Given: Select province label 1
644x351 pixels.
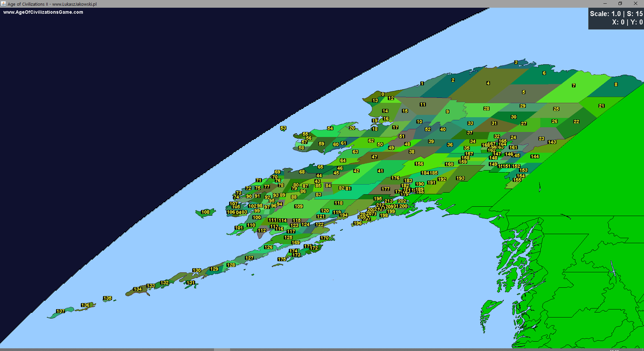Looking at the screenshot, I should click(x=422, y=83).
